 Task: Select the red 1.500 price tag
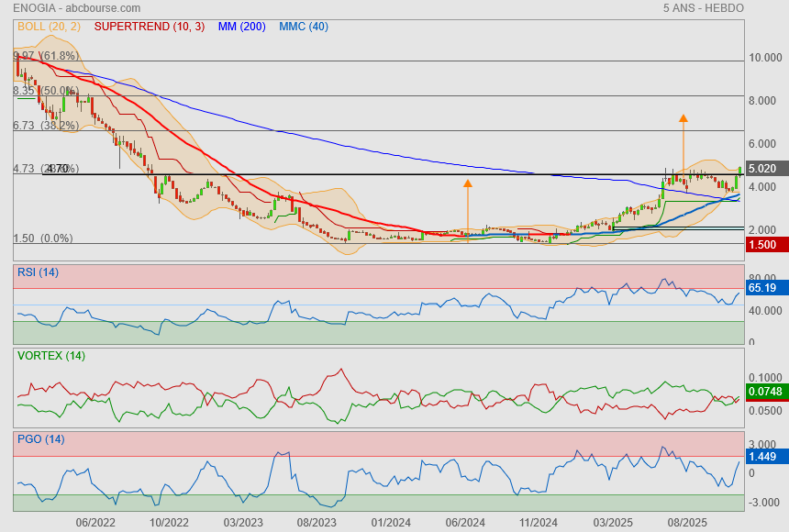[x=763, y=245]
